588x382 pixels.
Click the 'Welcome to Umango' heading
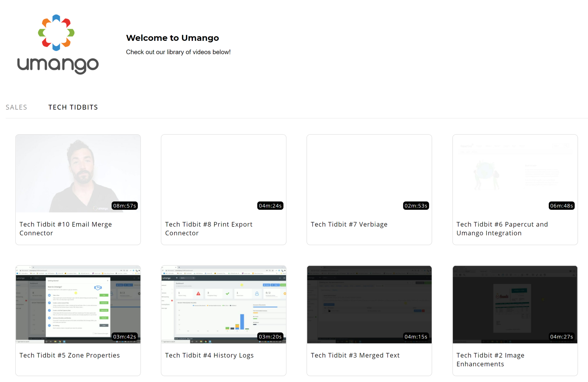point(172,38)
